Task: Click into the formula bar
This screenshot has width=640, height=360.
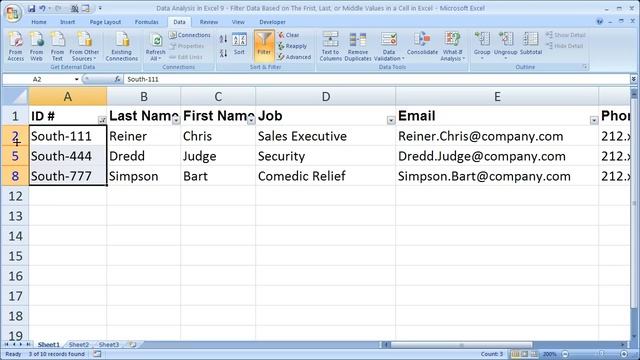Action: [376, 79]
